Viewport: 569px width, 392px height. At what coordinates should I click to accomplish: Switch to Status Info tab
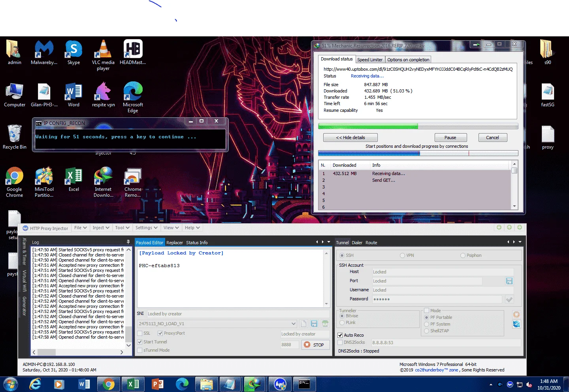pyautogui.click(x=197, y=243)
